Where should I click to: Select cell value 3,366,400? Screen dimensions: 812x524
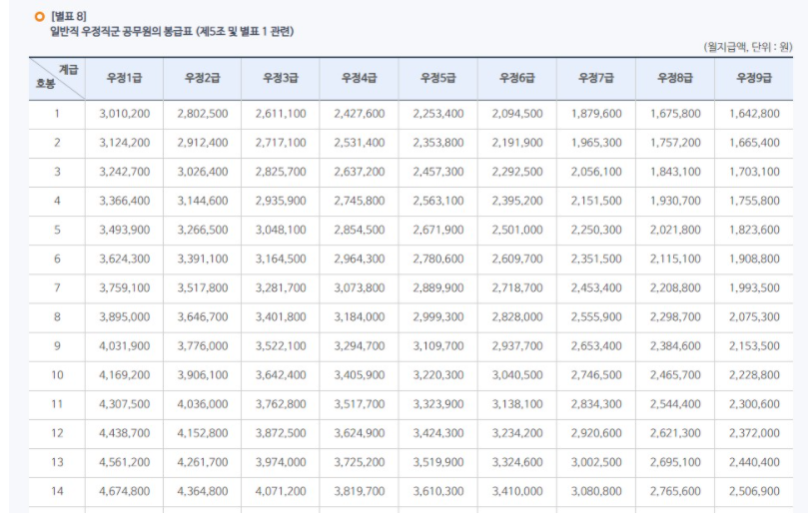[124, 201]
